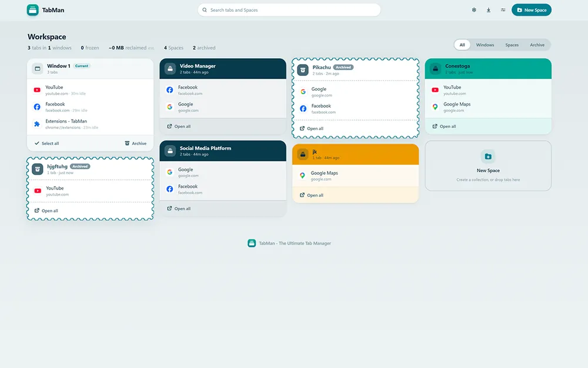The width and height of the screenshot is (588, 368).
Task: Click the Archived badge on hjgftuhg
Action: pyautogui.click(x=80, y=167)
